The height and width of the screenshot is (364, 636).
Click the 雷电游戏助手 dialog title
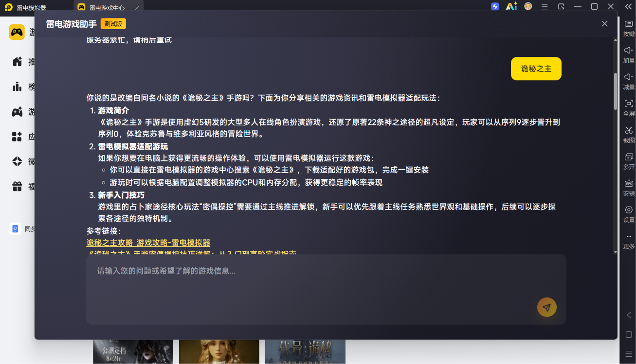(72, 24)
